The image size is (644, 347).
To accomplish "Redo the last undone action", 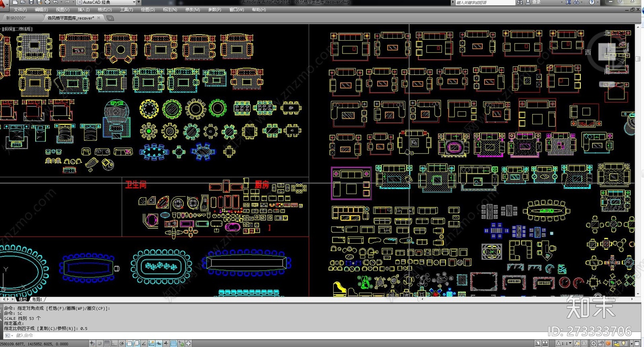I will (67, 2).
